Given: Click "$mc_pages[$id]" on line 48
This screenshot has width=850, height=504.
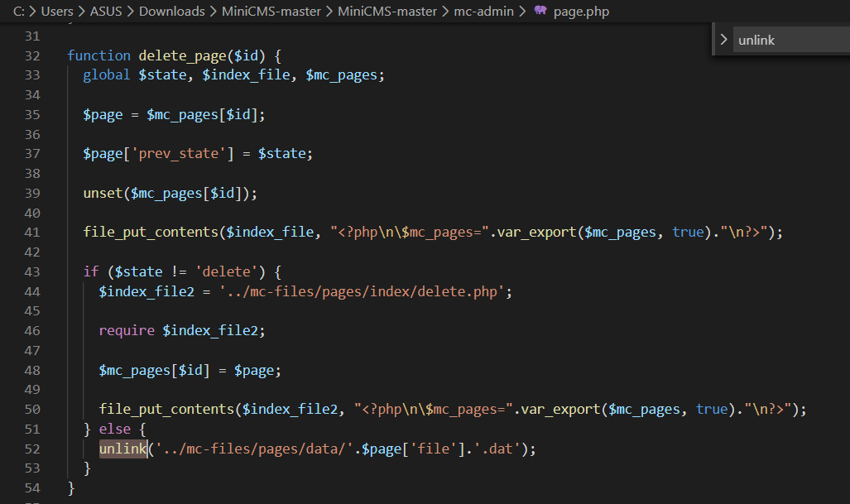Looking at the screenshot, I should pyautogui.click(x=154, y=371).
